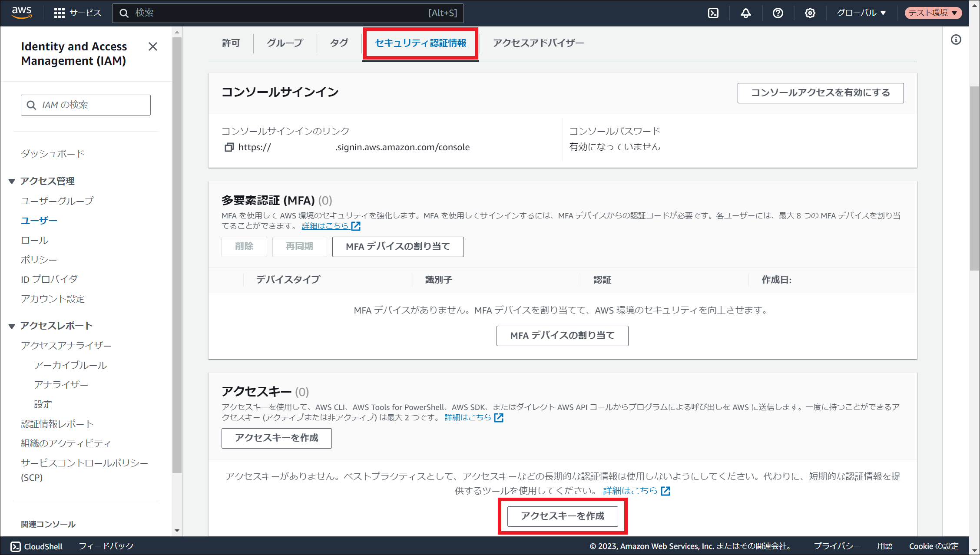980x555 pixels.
Task: Open the テスト環境 account dropdown
Action: click(x=933, y=13)
